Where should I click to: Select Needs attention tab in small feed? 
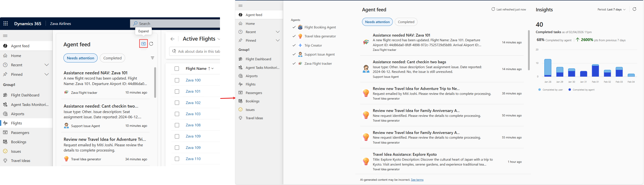pos(81,58)
